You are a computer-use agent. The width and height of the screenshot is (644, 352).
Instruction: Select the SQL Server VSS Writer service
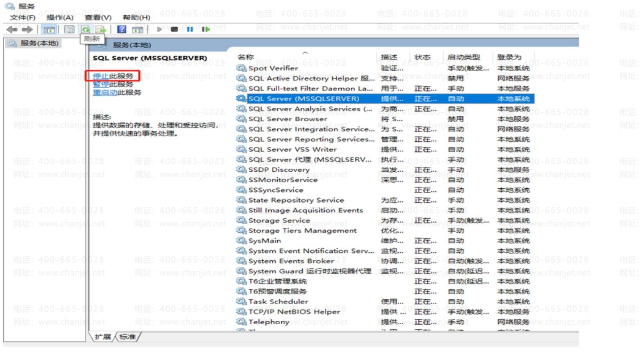click(385, 149)
